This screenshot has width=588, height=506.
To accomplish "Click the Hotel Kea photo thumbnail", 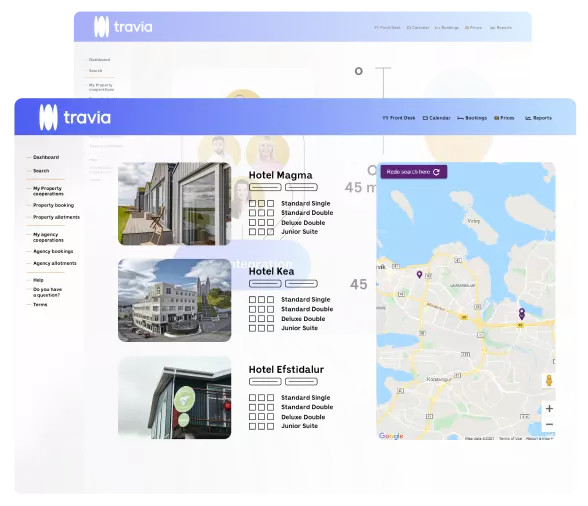I will (174, 300).
